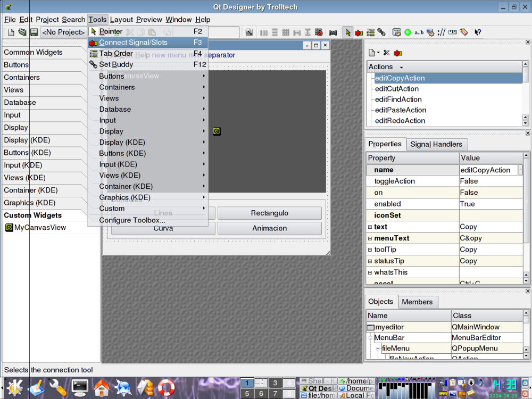Click the Properties panel scrollbar down arrow
Viewport: 532px width, 399px height.
pyautogui.click(x=526, y=281)
